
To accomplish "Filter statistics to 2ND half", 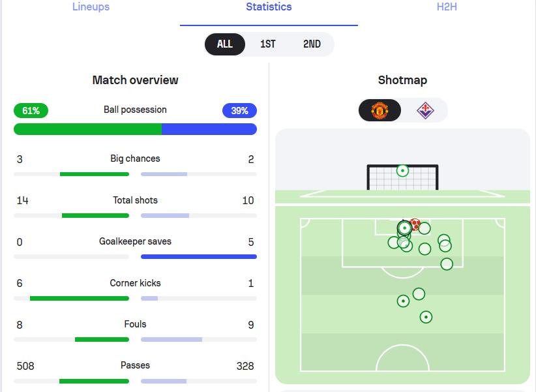I will 312,44.
